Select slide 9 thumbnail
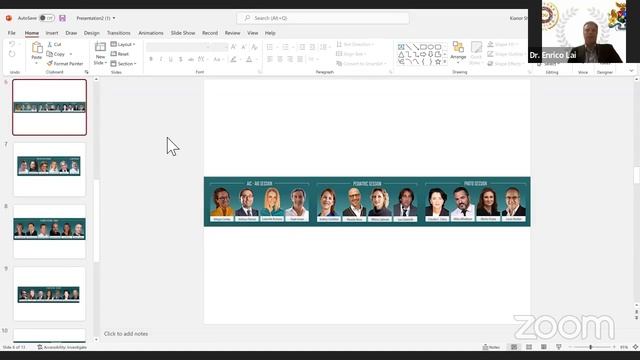Viewport: 640px width, 360px height. coord(49,294)
